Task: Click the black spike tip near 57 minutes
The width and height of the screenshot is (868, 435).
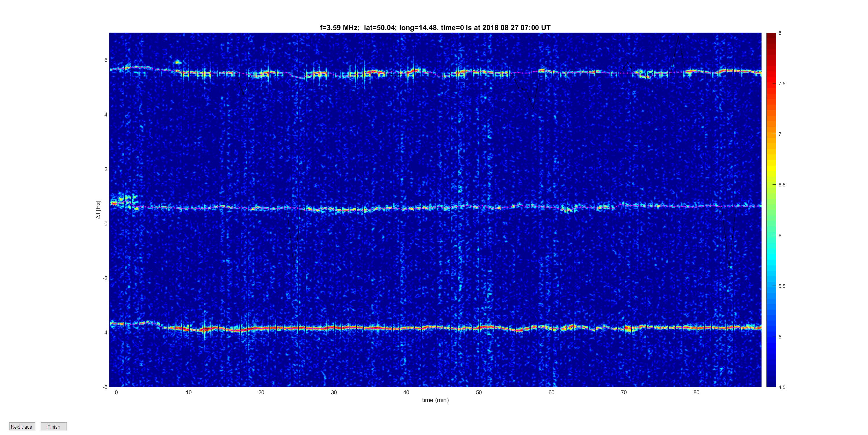Action: click(x=533, y=108)
